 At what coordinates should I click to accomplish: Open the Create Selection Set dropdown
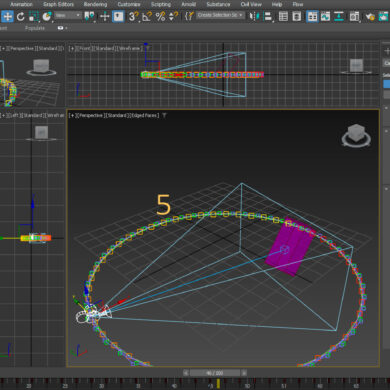220,15
